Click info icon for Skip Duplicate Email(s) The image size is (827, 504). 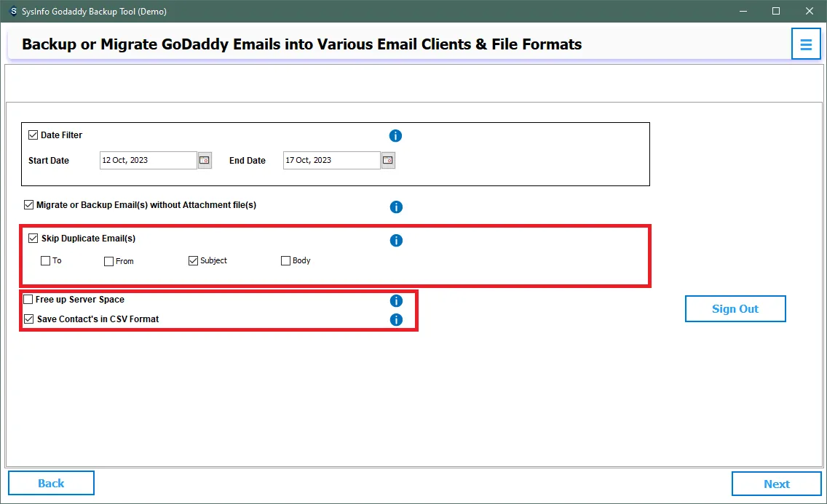(x=396, y=241)
